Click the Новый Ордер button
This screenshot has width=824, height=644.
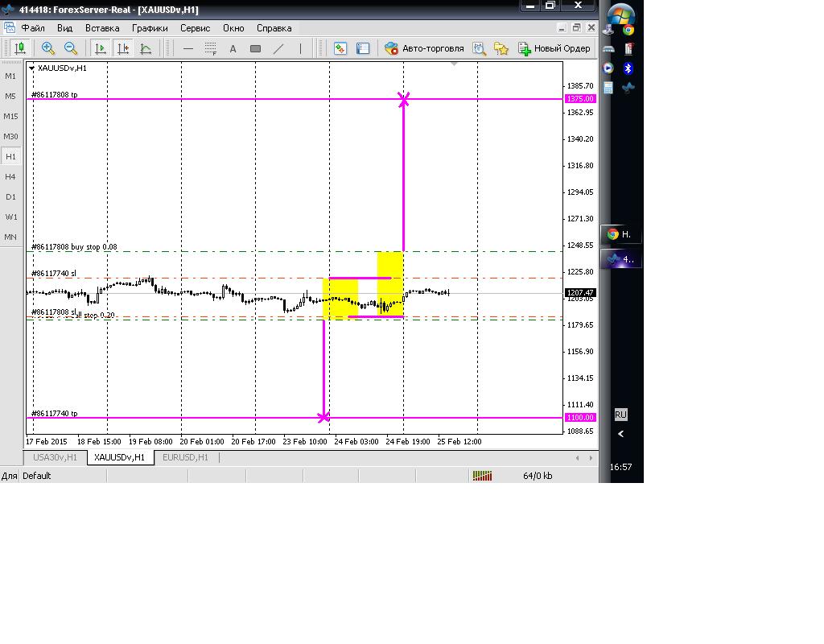pyautogui.click(x=554, y=48)
